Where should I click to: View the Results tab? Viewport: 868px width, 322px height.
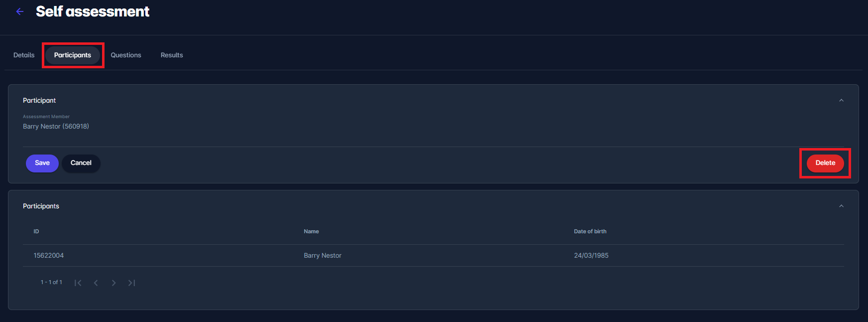pos(172,55)
